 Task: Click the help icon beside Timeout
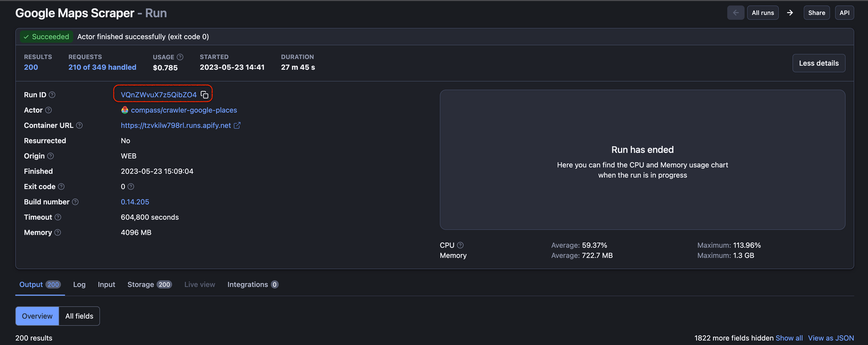tap(58, 218)
